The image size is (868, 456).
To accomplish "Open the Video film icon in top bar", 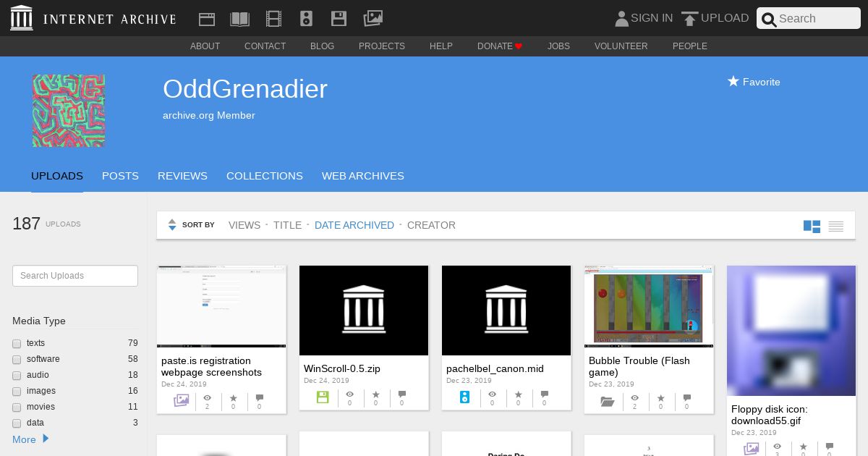I will coord(273,19).
